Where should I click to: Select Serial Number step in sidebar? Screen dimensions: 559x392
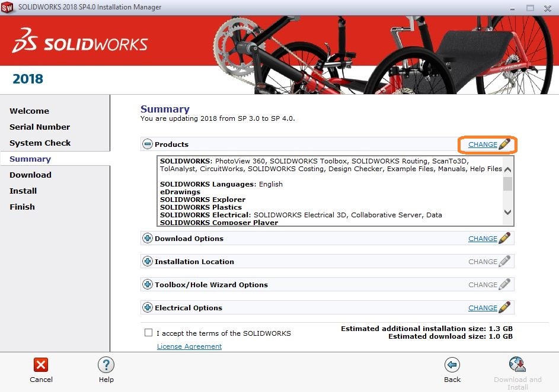40,127
